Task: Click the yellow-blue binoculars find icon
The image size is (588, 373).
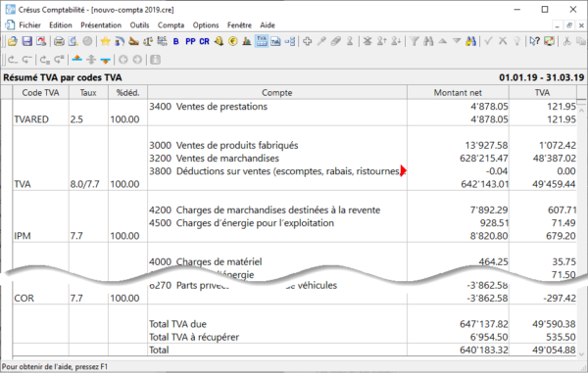Action: pos(470,41)
